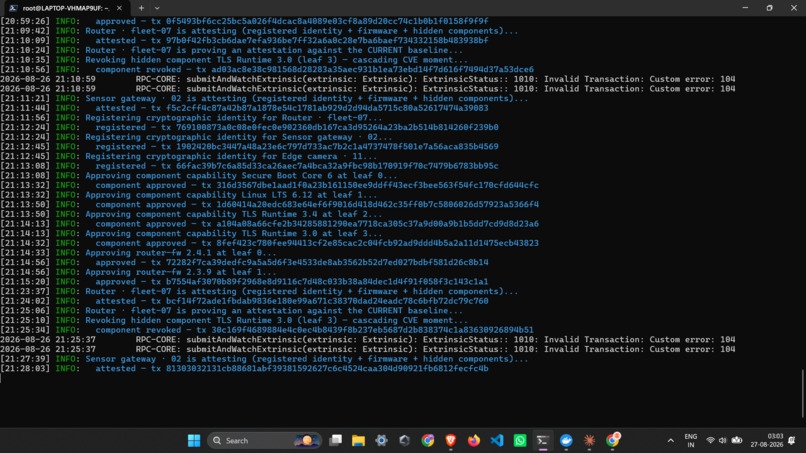The width and height of the screenshot is (806, 453).
Task: Open the notification bell in the tray
Action: [x=792, y=441]
